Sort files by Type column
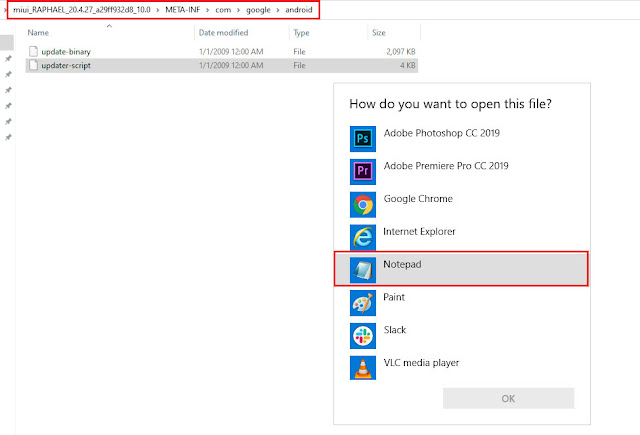 [x=301, y=33]
